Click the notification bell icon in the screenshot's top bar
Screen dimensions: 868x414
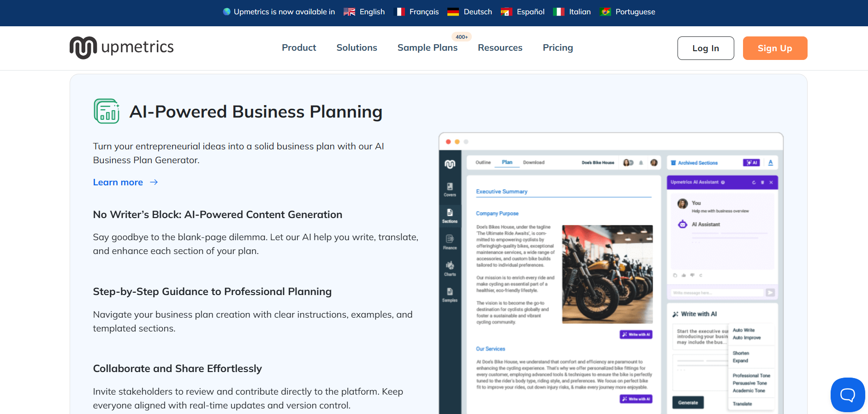pos(641,162)
